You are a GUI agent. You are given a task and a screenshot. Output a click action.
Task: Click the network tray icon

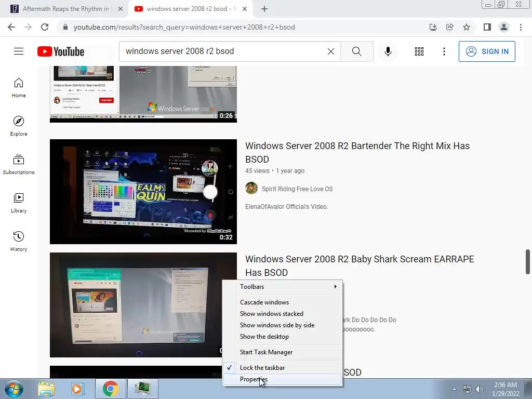coord(467,389)
